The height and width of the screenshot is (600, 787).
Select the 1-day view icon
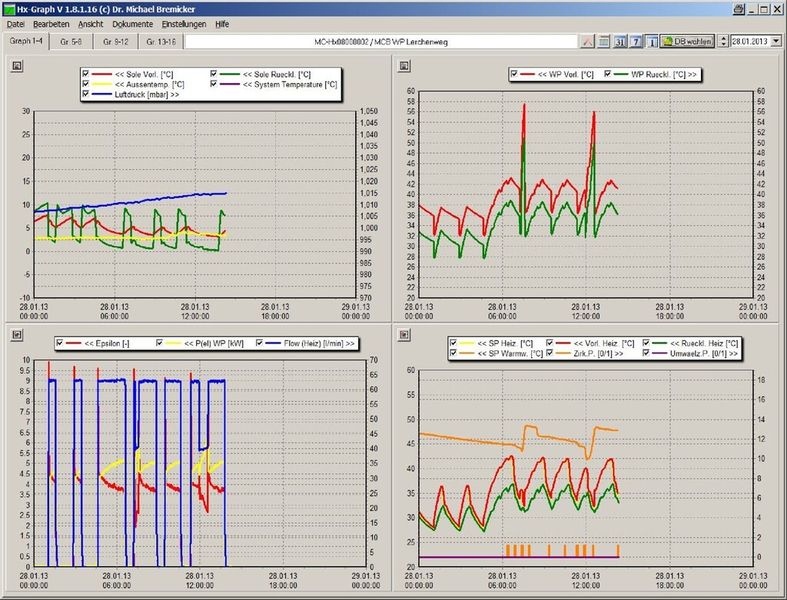[651, 42]
